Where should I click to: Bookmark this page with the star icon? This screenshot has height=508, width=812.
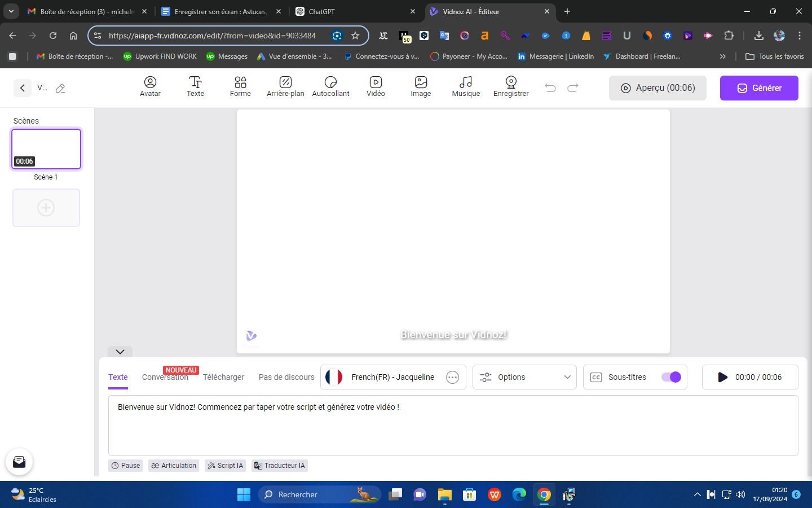coord(355,36)
